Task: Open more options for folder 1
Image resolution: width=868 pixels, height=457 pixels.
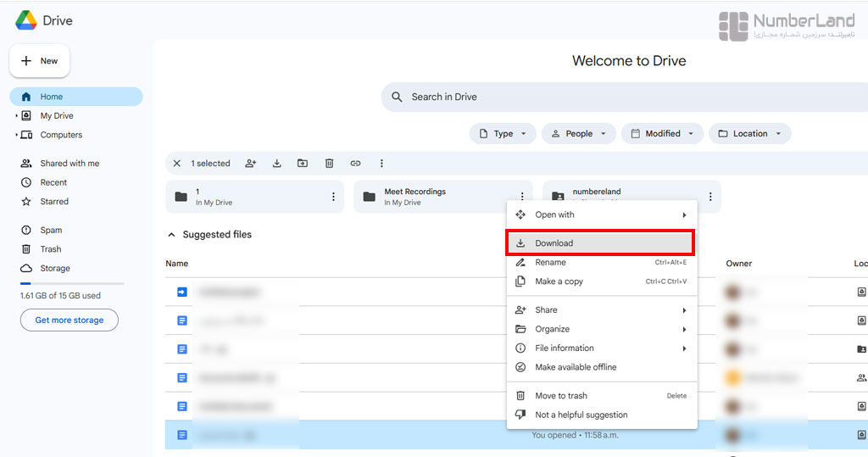Action: (333, 197)
